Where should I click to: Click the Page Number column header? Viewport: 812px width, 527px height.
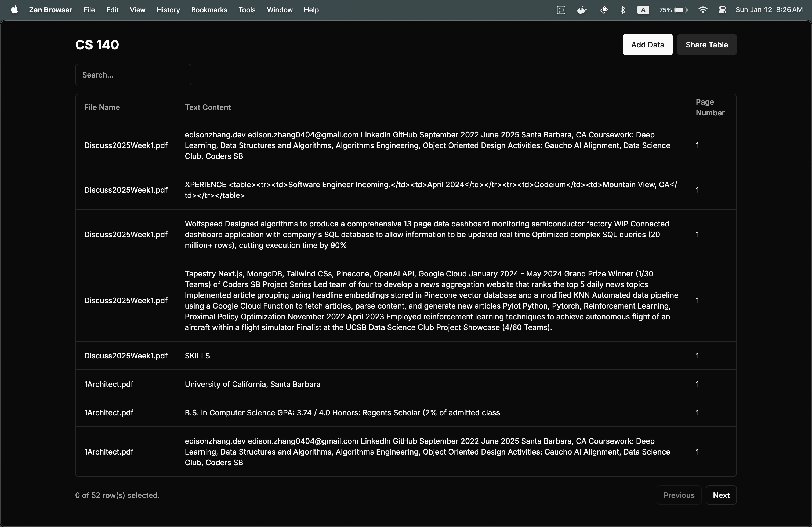[710, 107]
